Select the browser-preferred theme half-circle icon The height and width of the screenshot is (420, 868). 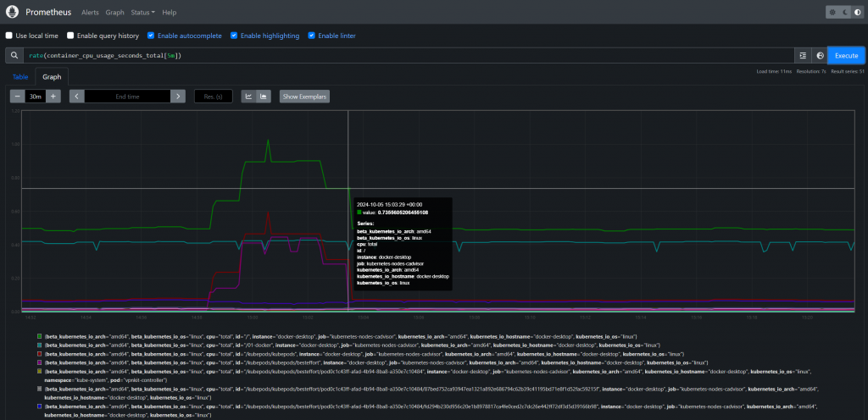858,12
